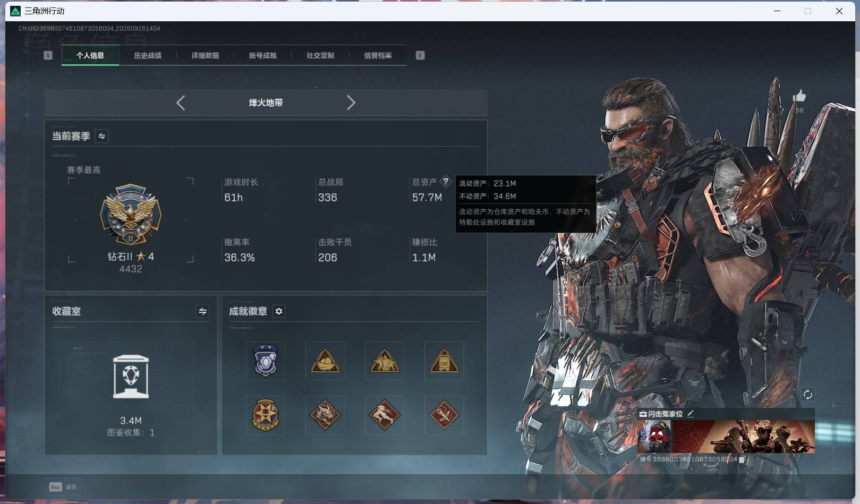Image resolution: width=860 pixels, height=504 pixels.
Task: Click the 流动资产：23.1M tooltip line
Action: pos(488,183)
